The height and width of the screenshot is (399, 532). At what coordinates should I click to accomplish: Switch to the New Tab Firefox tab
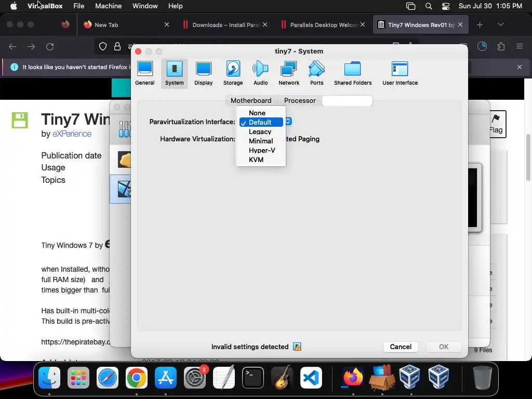point(126,25)
